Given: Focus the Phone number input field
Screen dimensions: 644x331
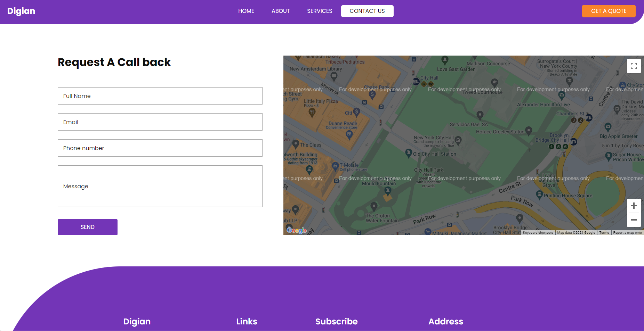Looking at the screenshot, I should [160, 148].
